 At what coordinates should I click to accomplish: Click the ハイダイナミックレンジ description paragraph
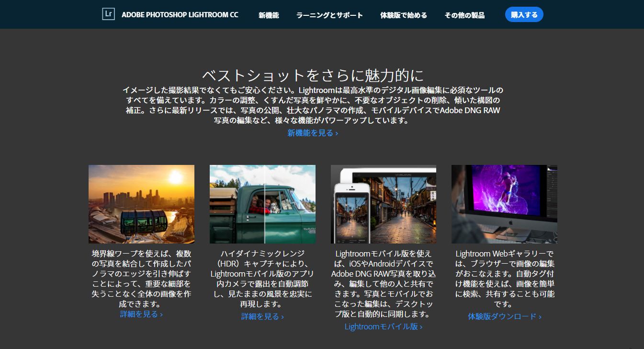click(x=262, y=279)
